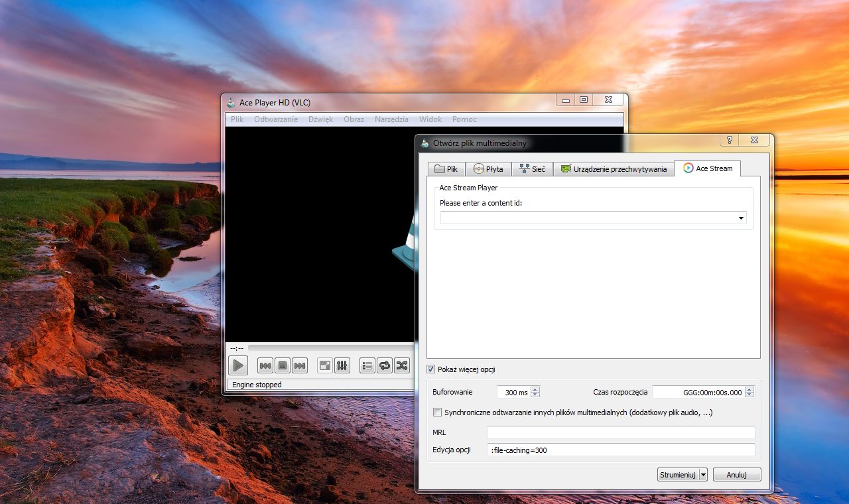Click the Stop playback button

pos(283,365)
